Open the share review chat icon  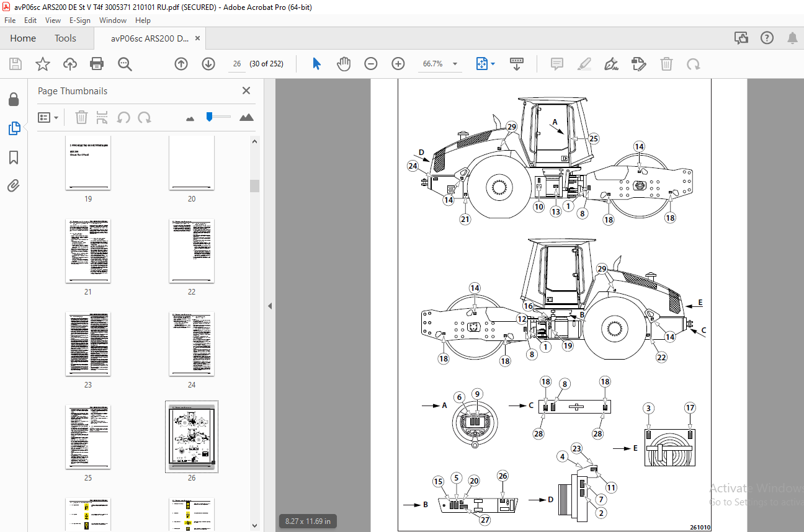click(x=741, y=38)
